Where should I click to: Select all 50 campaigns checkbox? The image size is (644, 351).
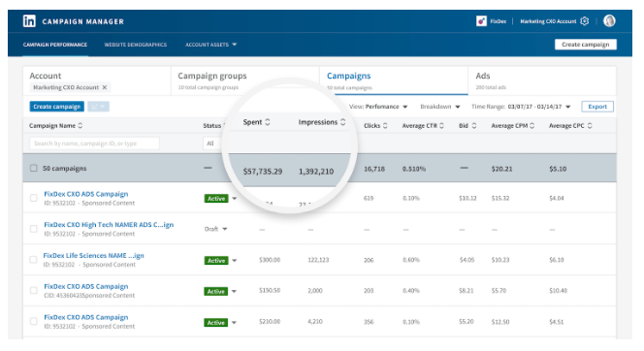pyautogui.click(x=34, y=168)
